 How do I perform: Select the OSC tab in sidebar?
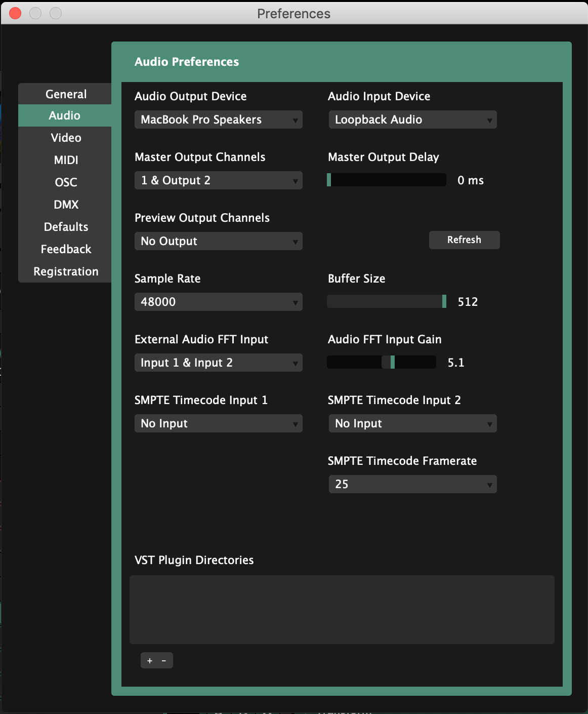[x=66, y=182]
